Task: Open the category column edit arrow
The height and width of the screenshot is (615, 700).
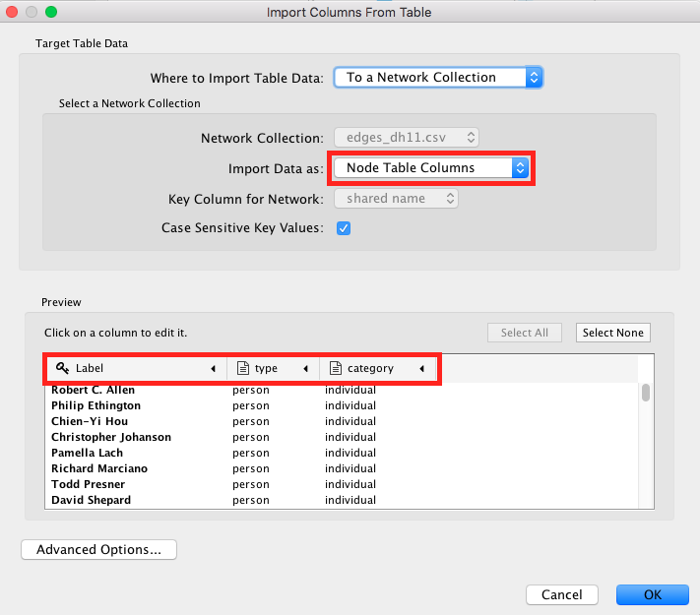Action: (x=422, y=369)
